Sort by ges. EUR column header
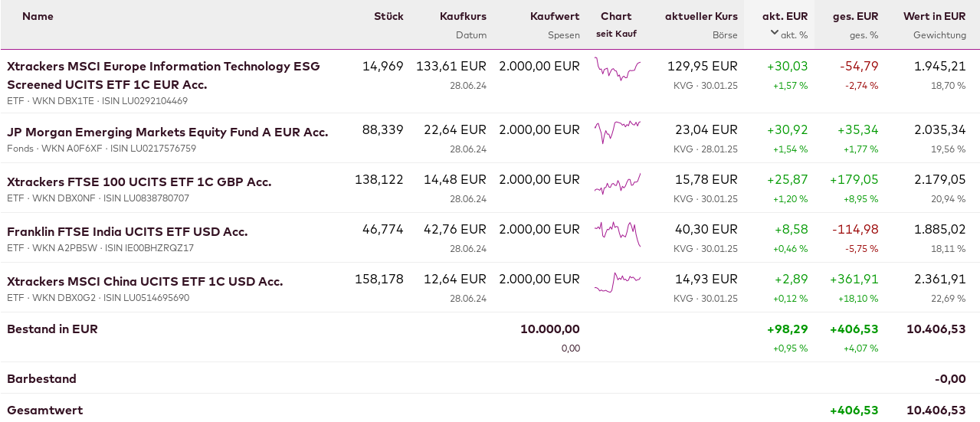Screen dimensions: 980x422 pos(856,16)
